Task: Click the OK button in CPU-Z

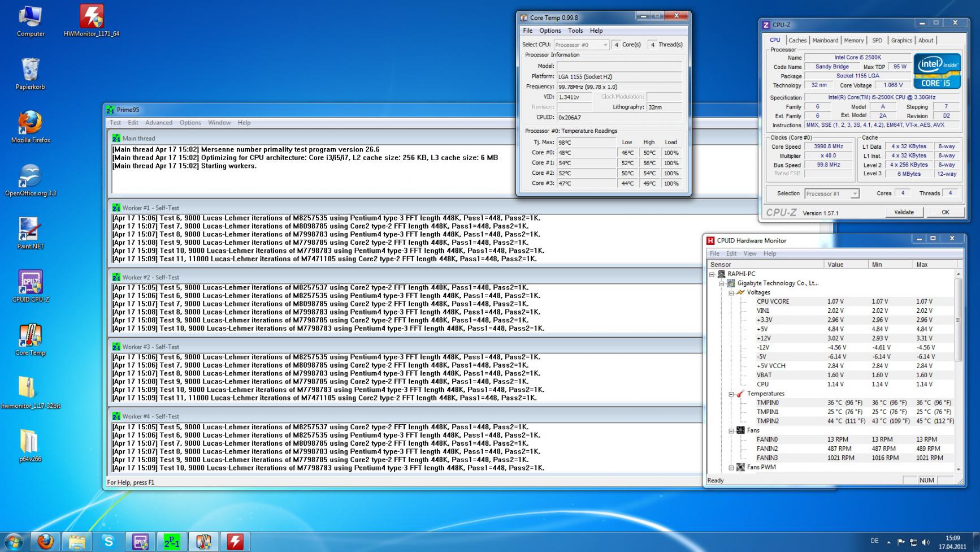Action: pyautogui.click(x=946, y=212)
